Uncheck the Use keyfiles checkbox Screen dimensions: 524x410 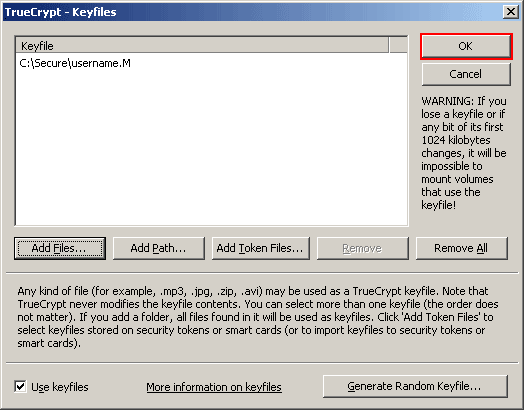click(x=20, y=387)
